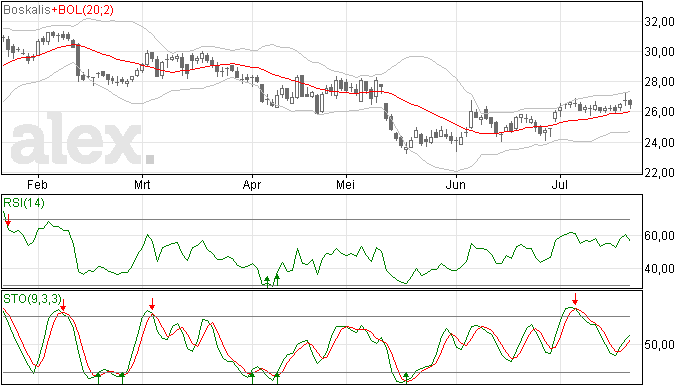Select the Apr date axis label
The image size is (690, 387).
252,184
